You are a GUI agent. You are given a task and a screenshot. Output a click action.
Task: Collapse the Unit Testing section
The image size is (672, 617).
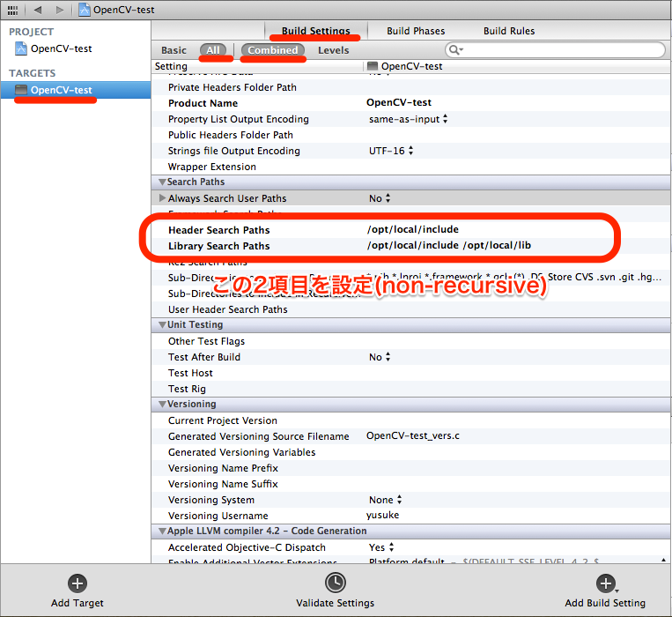[x=162, y=324]
